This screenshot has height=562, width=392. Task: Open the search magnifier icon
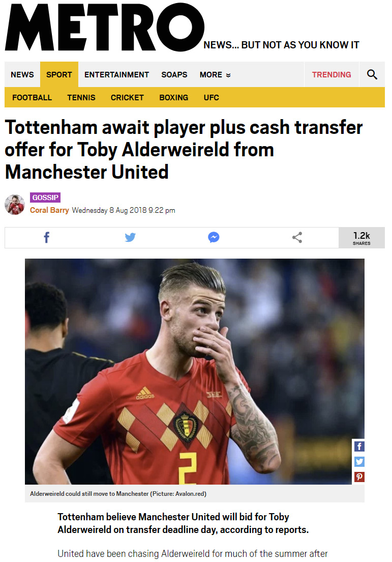372,74
